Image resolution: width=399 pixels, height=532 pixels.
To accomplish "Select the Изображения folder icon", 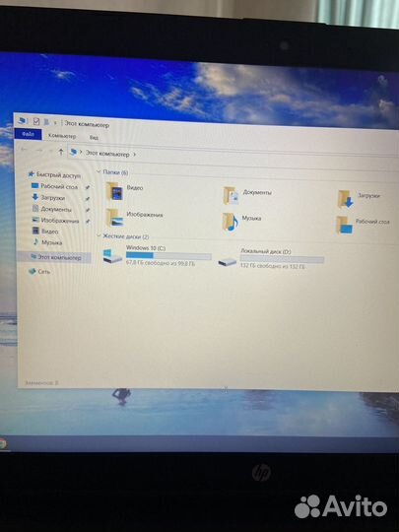I will 114,218.
